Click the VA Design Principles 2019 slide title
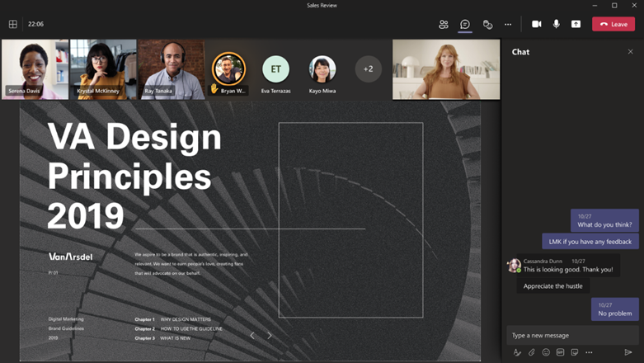 [x=134, y=176]
